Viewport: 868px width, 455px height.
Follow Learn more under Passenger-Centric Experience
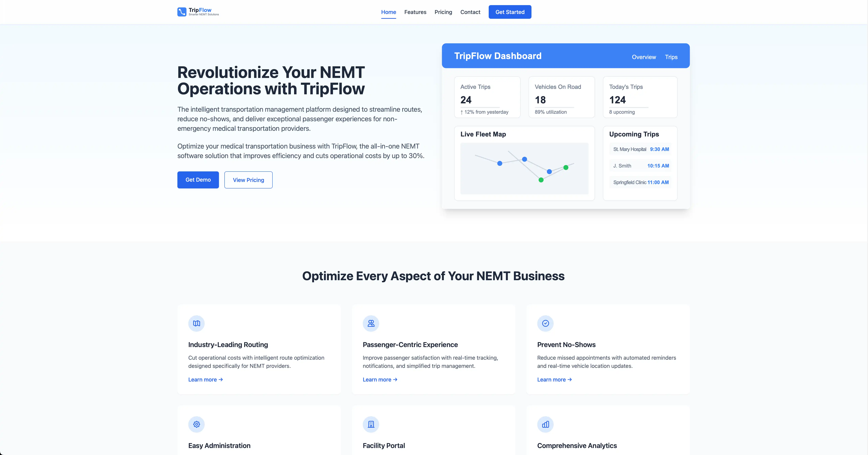tap(380, 379)
